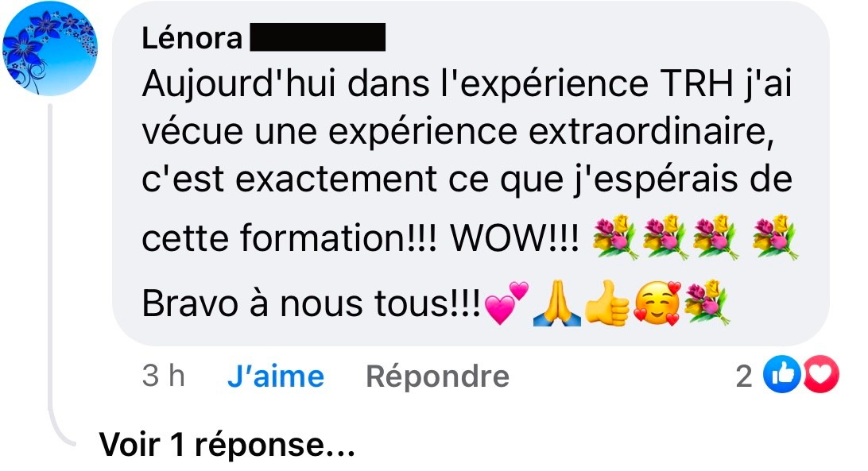Click the reaction count 2
This screenshot has width=868, height=471.
coord(744,377)
